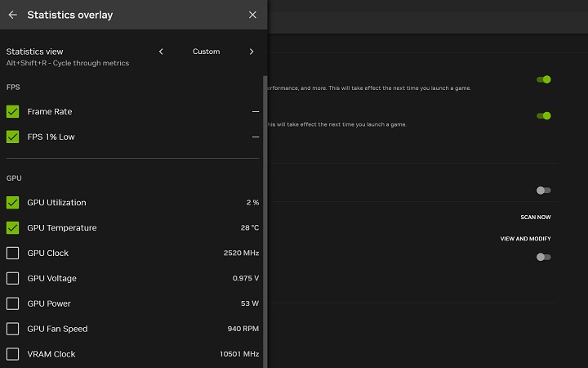This screenshot has width=588, height=368.
Task: Tick the GPU Power checkbox
Action: tap(12, 303)
